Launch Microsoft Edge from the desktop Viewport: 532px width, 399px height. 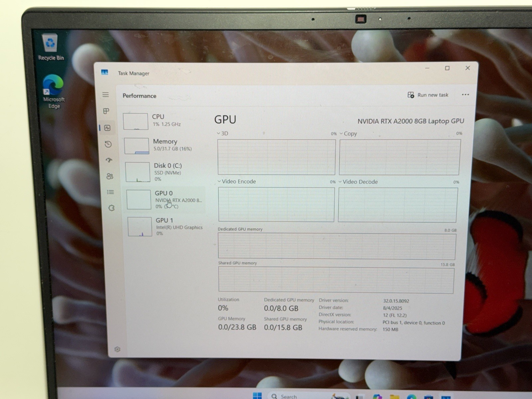pyautogui.click(x=54, y=92)
